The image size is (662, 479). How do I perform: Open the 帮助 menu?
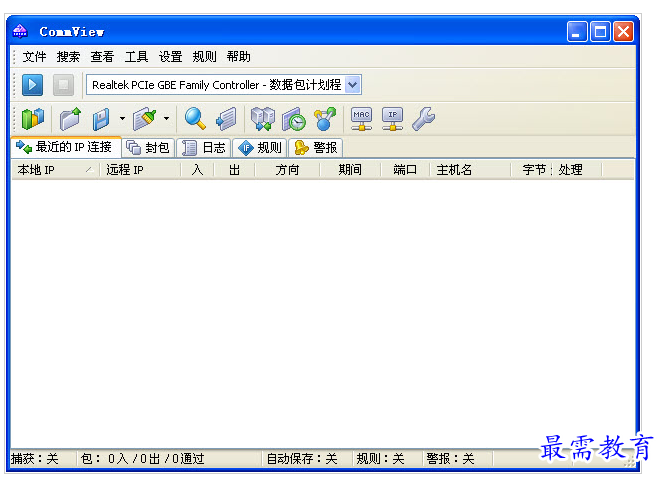pyautogui.click(x=239, y=57)
